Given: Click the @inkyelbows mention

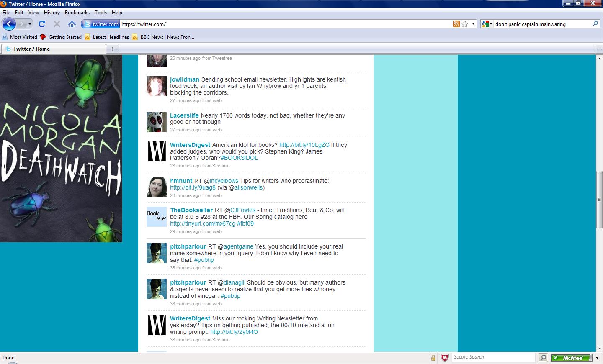Looking at the screenshot, I should 224,181.
